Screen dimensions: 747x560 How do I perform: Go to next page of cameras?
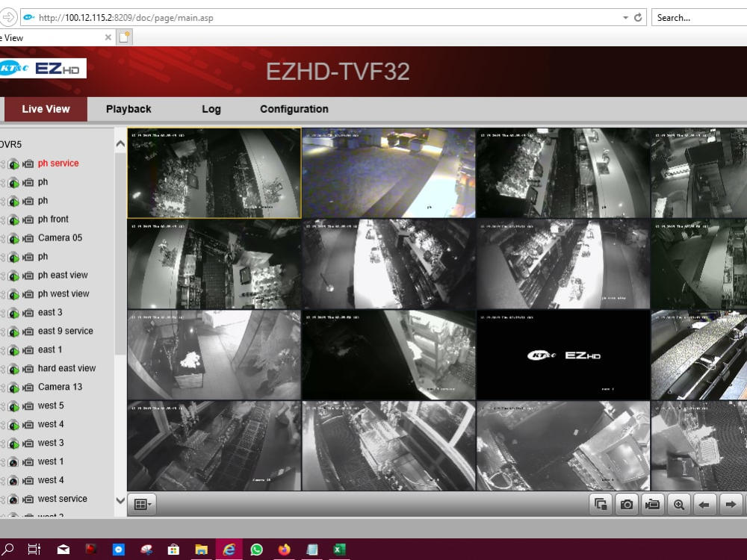click(731, 504)
